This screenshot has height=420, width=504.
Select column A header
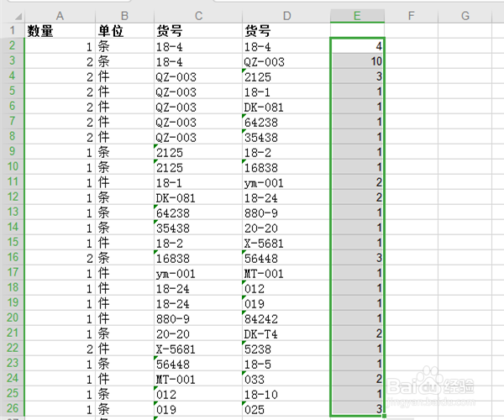(60, 16)
